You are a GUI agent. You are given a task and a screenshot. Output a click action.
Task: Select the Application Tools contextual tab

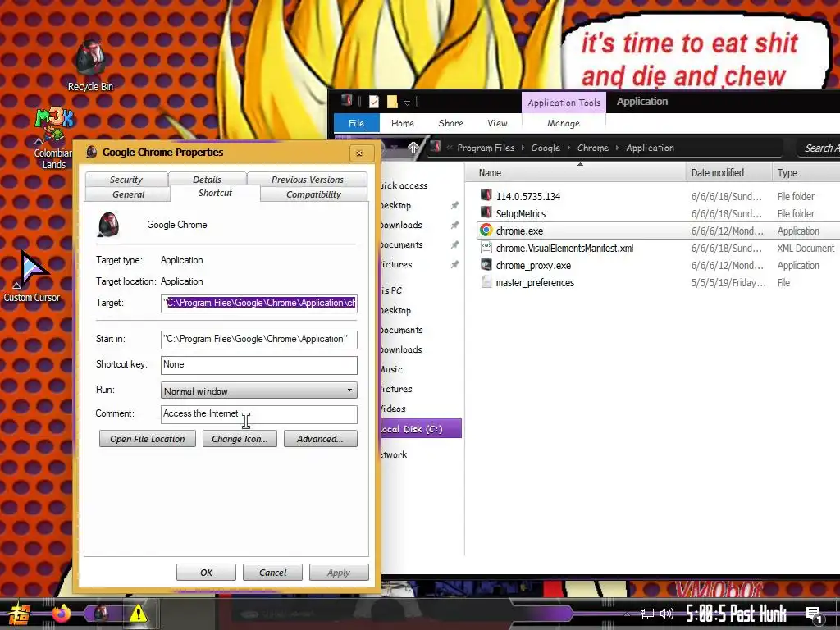click(x=564, y=103)
